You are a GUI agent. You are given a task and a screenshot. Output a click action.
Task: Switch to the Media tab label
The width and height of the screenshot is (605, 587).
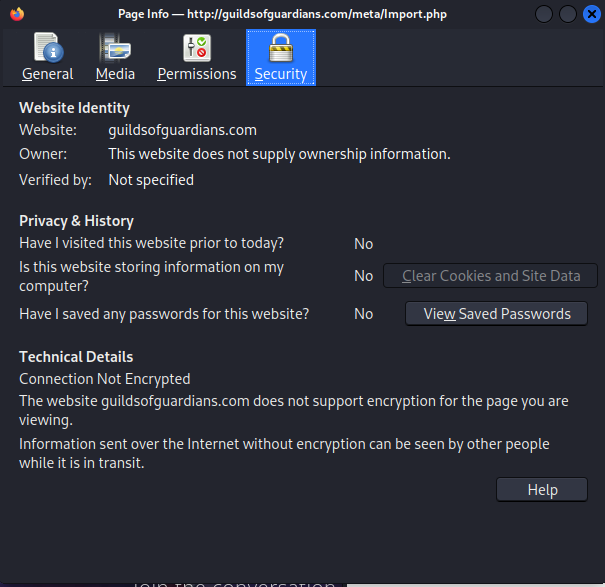tap(115, 74)
